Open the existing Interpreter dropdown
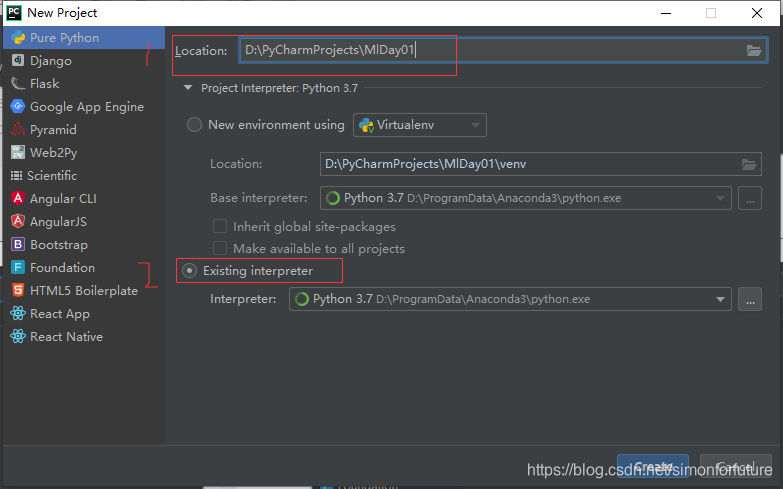The image size is (783, 489). tap(510, 299)
